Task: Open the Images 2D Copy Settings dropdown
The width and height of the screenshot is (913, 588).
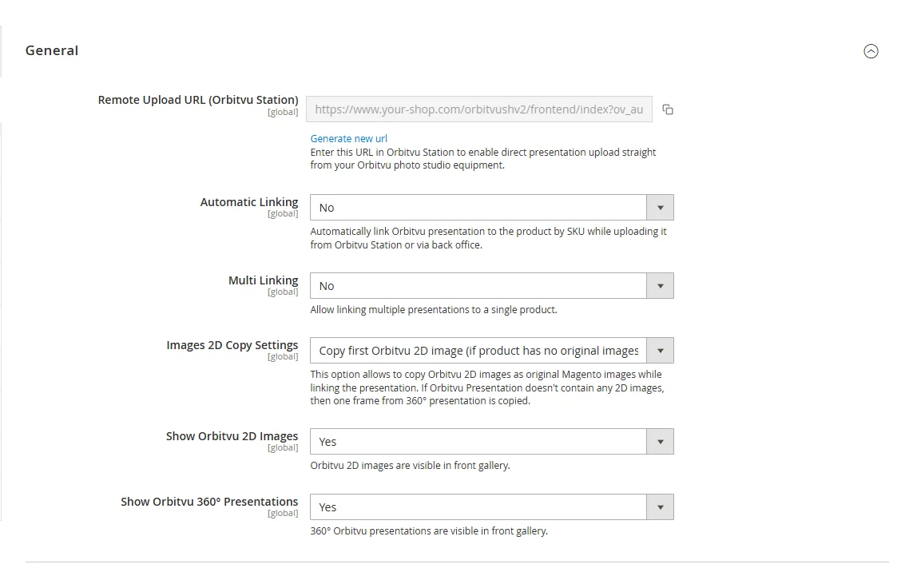Action: pyautogui.click(x=491, y=351)
